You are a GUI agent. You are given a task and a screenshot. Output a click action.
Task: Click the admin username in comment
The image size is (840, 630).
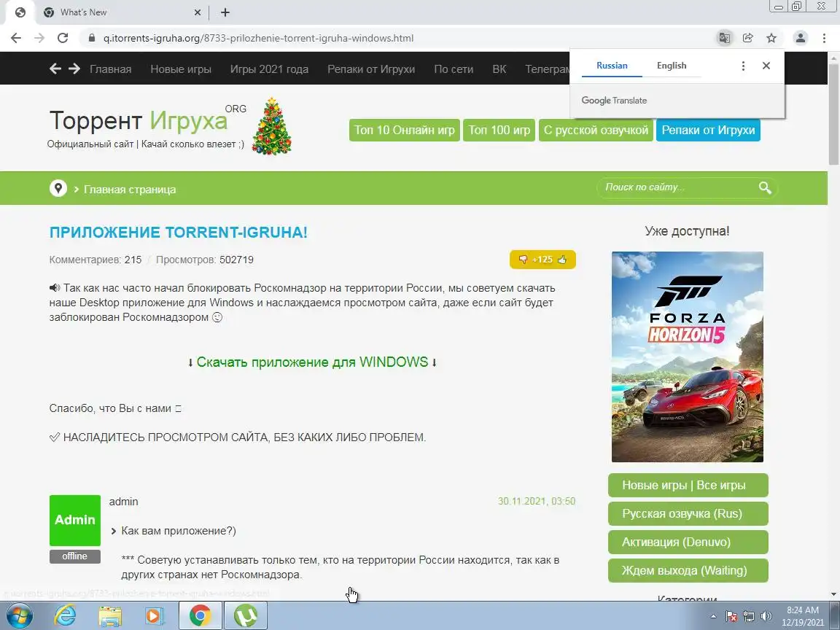click(124, 502)
